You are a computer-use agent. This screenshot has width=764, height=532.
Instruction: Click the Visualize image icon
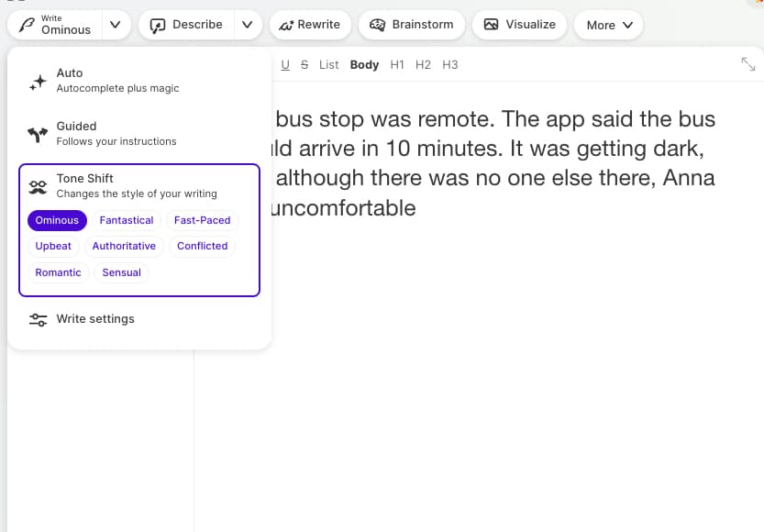click(491, 25)
